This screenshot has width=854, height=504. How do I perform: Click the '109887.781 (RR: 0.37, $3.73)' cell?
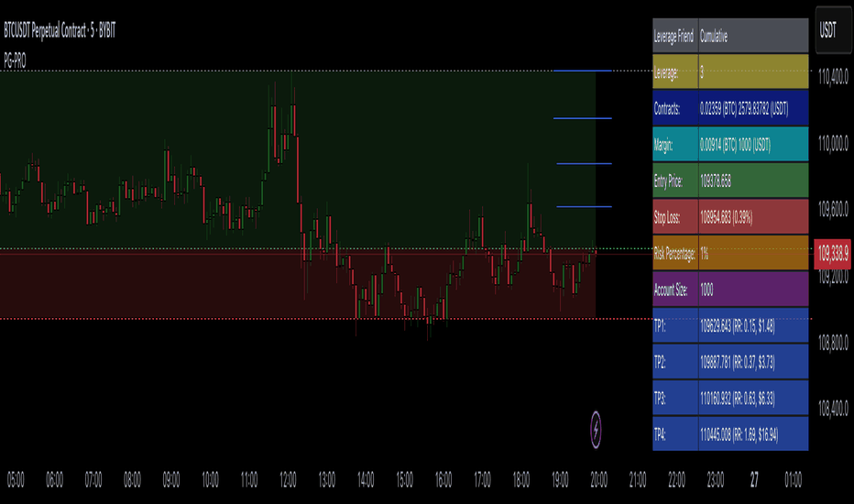click(x=753, y=362)
